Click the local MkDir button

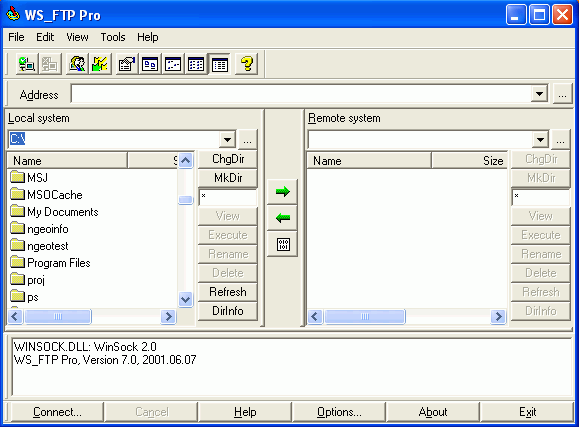pyautogui.click(x=228, y=178)
